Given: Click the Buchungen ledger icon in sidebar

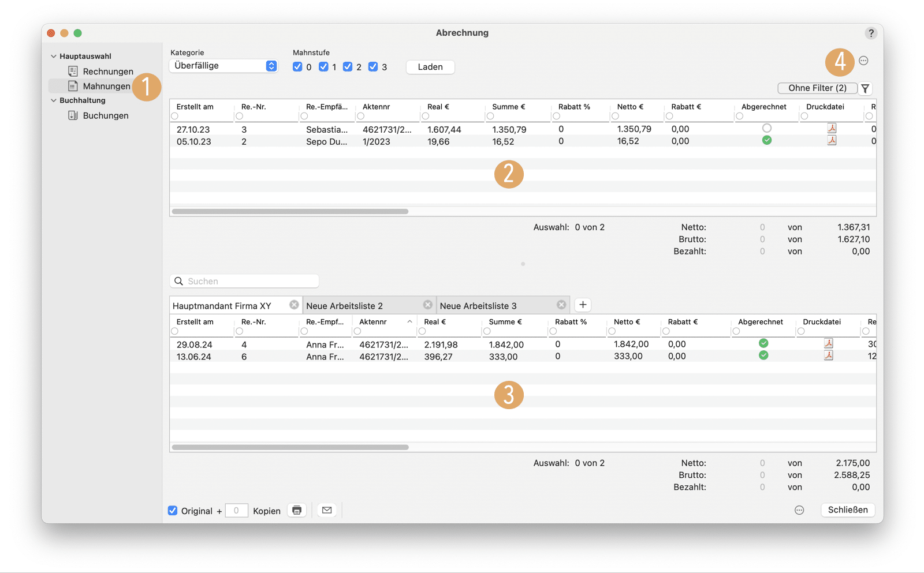Looking at the screenshot, I should pos(73,115).
